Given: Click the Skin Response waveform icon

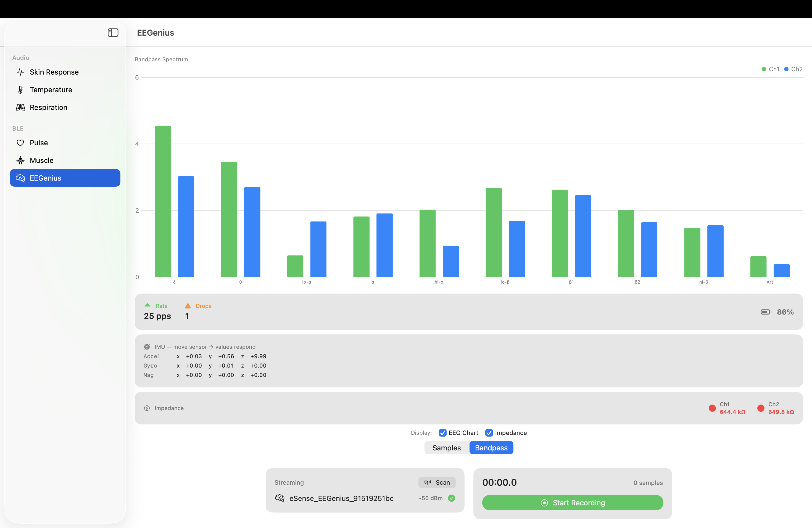Looking at the screenshot, I should click(x=20, y=72).
